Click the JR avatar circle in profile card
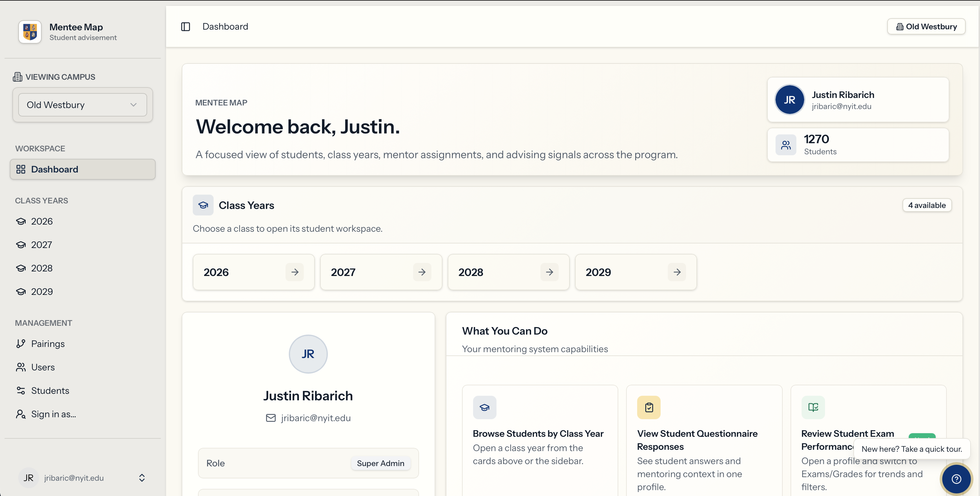The height and width of the screenshot is (496, 980). click(308, 354)
